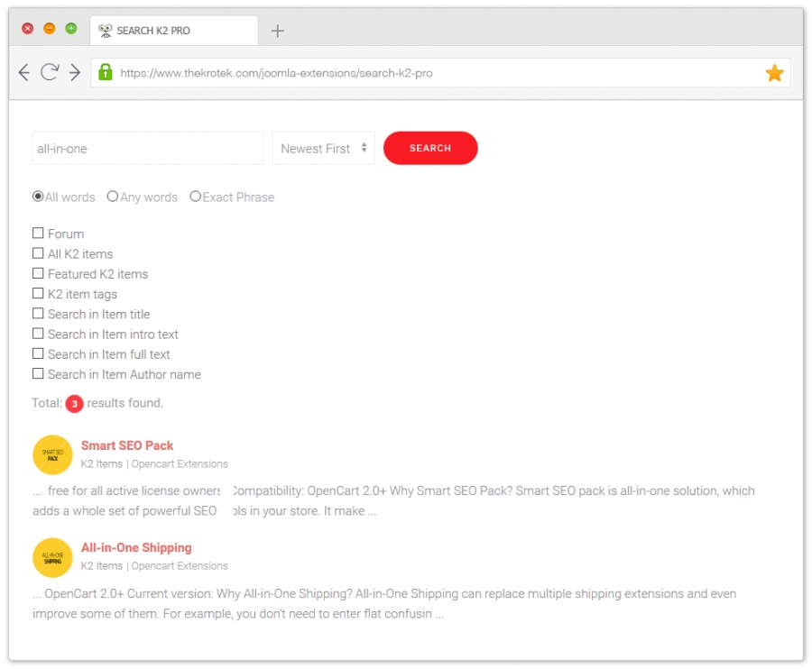
Task: Click the Smart SEO Pack yellow thumbnail
Action: pyautogui.click(x=52, y=454)
